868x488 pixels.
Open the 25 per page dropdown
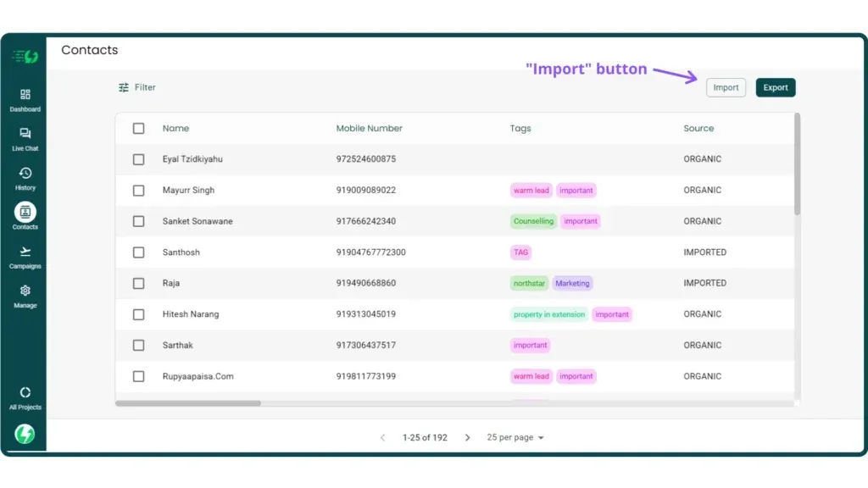[515, 437]
